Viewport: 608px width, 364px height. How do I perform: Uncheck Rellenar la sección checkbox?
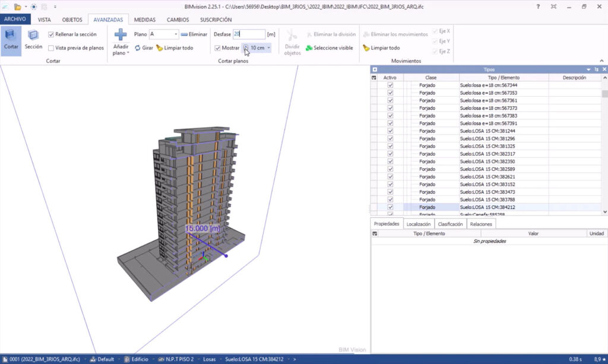(51, 34)
